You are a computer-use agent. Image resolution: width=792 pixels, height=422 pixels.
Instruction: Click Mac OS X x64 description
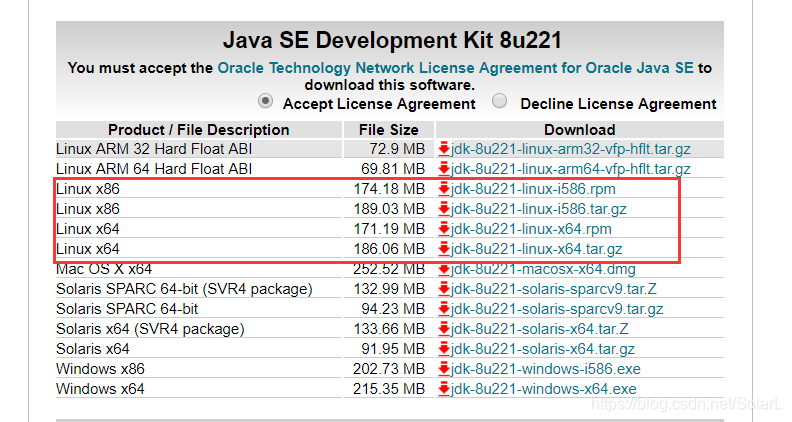(104, 269)
